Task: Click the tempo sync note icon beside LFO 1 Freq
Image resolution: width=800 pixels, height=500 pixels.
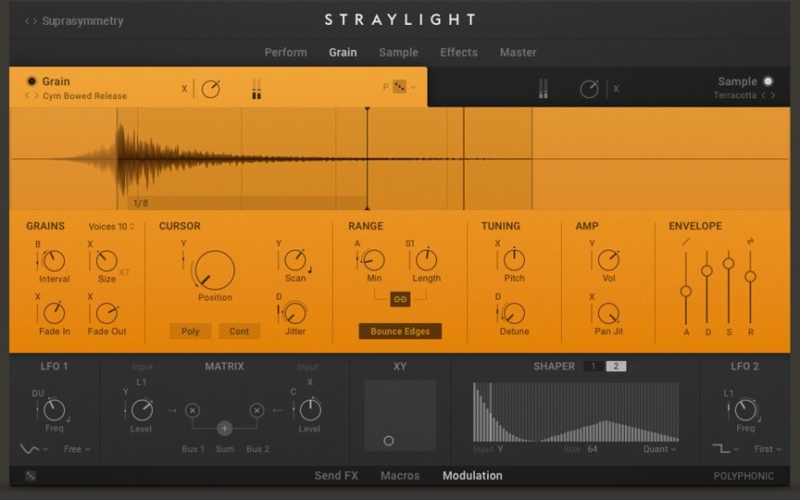Action: point(68,419)
